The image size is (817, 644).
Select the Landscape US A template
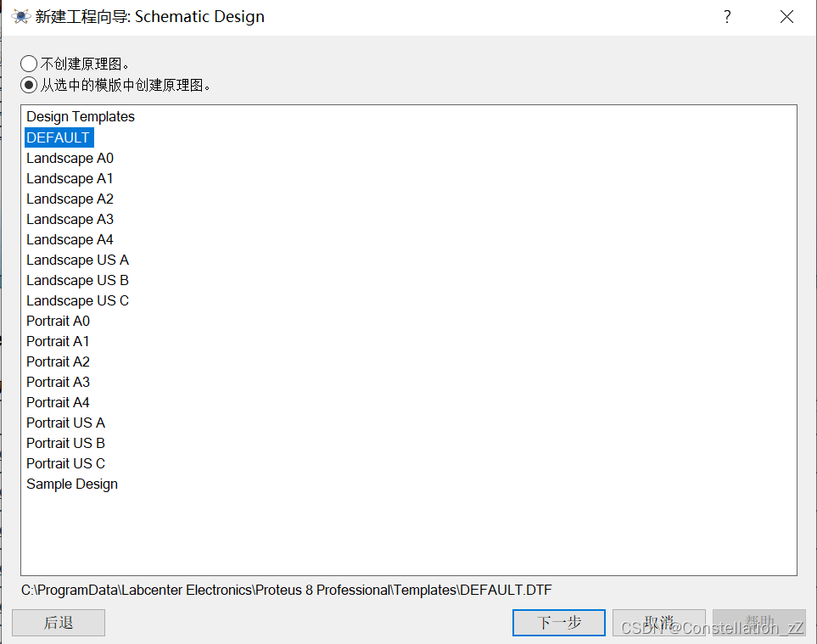tap(78, 260)
